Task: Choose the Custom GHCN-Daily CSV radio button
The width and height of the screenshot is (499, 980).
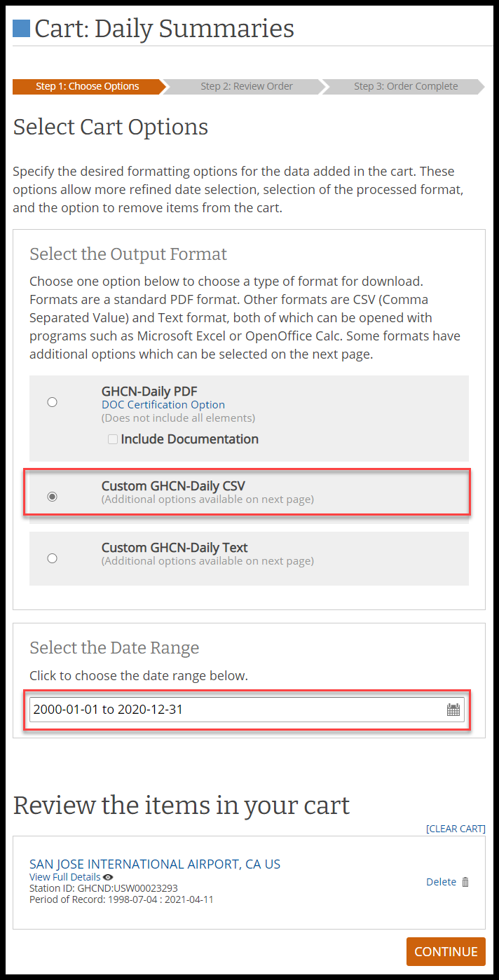Action: pos(52,497)
